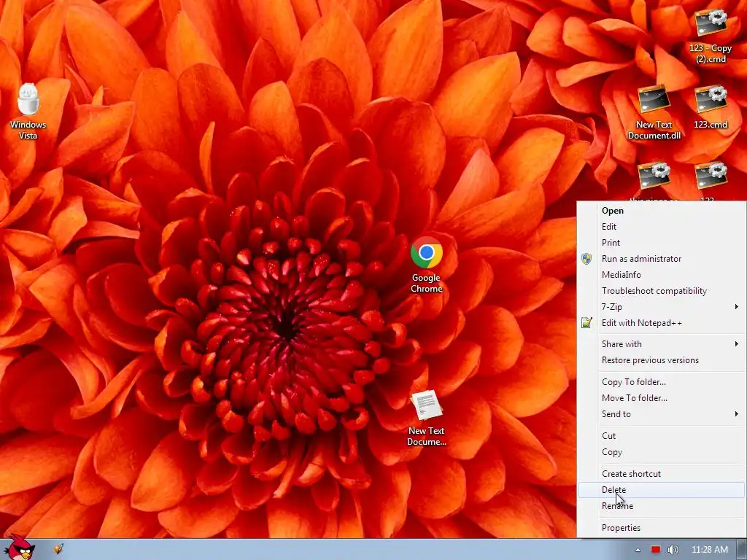The image size is (747, 560).
Task: Choose Rename from the context menu
Action: click(x=662, y=506)
